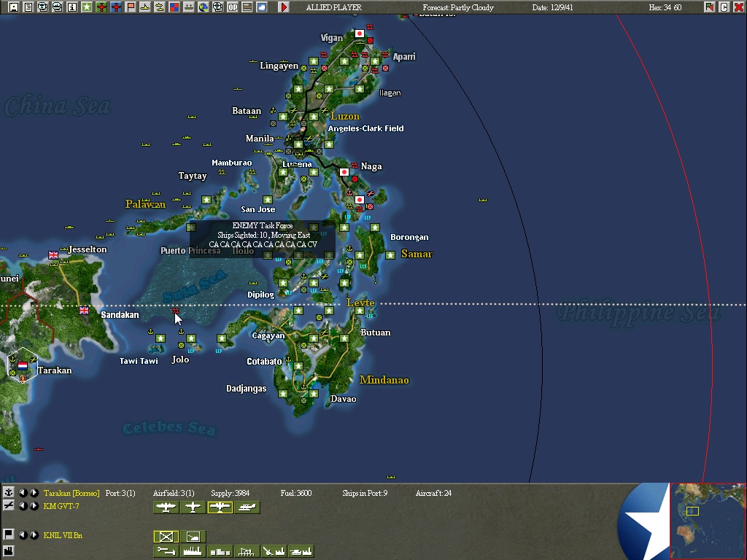Click the intelligence info 'i' icon

(72, 7)
